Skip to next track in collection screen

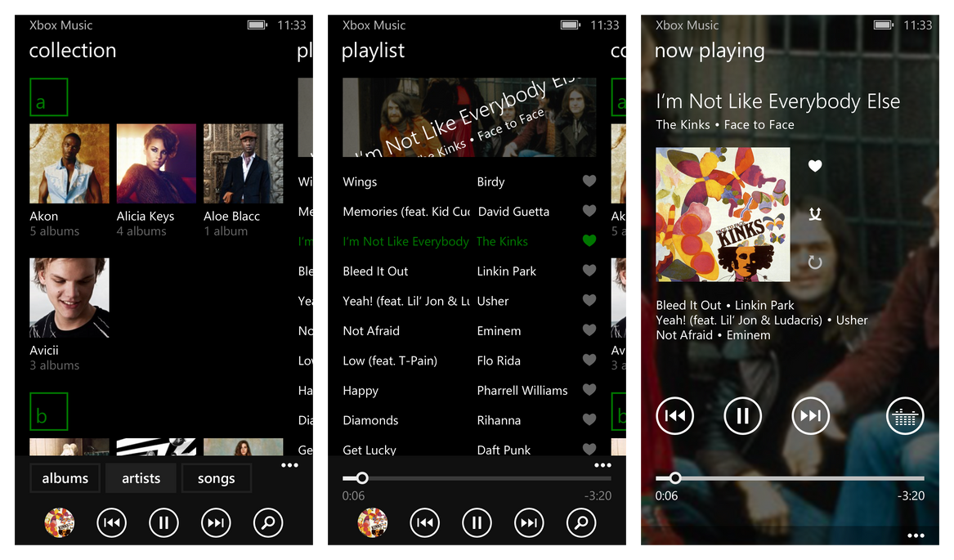click(216, 523)
